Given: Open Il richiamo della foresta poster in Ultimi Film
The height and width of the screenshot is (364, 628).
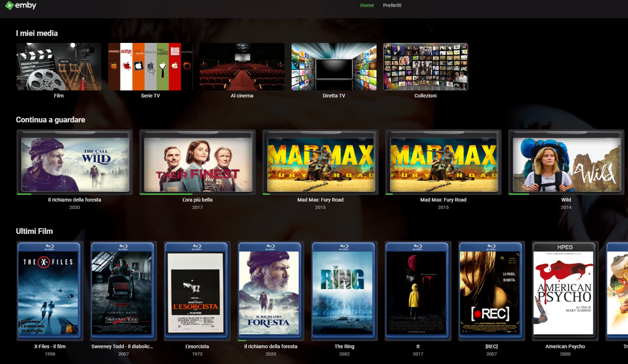Looking at the screenshot, I should 271,291.
